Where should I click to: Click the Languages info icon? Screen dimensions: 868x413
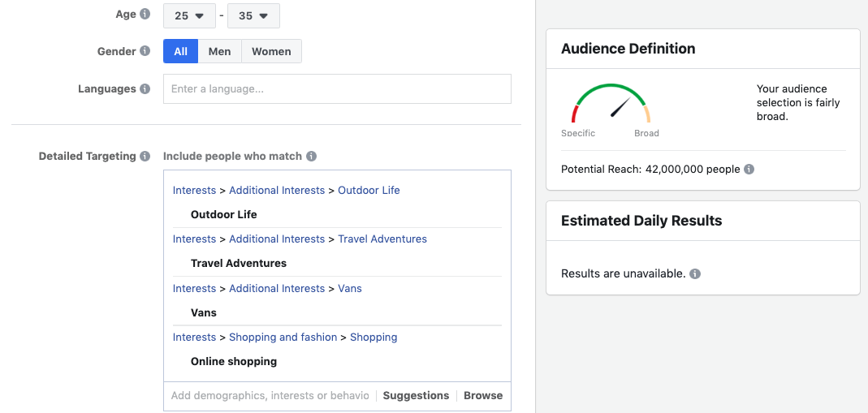[145, 88]
